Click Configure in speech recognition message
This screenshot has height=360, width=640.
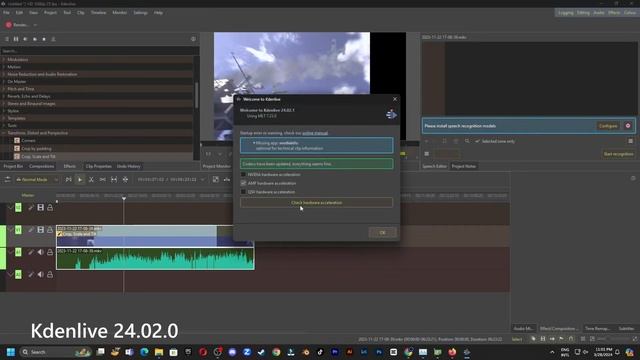coord(608,126)
